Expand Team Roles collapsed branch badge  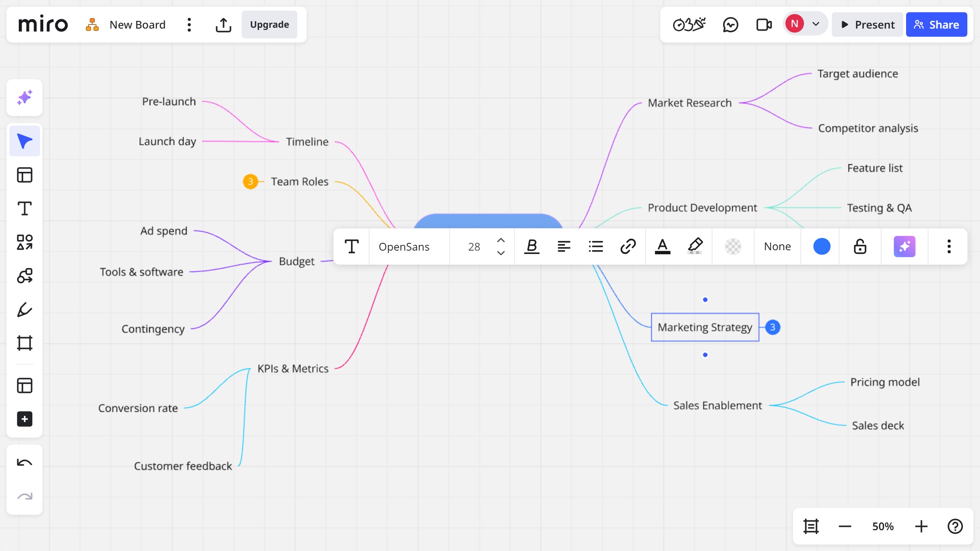[250, 182]
